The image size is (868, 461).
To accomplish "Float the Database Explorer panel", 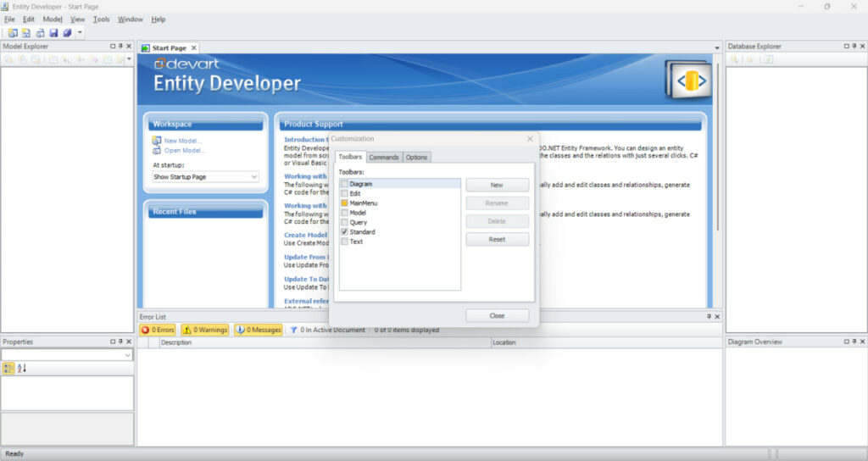I will pos(847,47).
